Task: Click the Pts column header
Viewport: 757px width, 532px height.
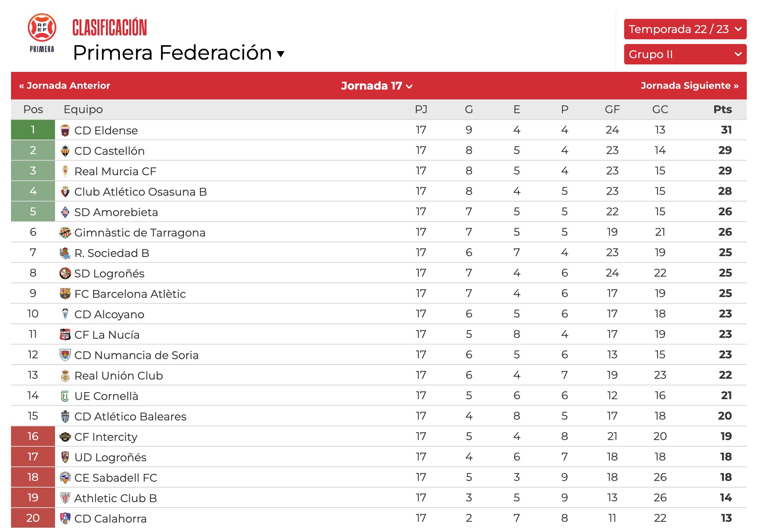Action: (x=722, y=109)
